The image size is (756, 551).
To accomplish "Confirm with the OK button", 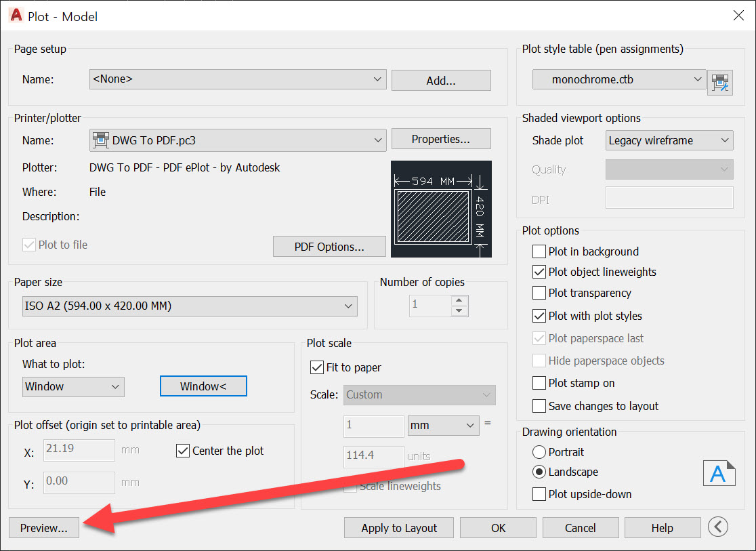I will pyautogui.click(x=498, y=528).
